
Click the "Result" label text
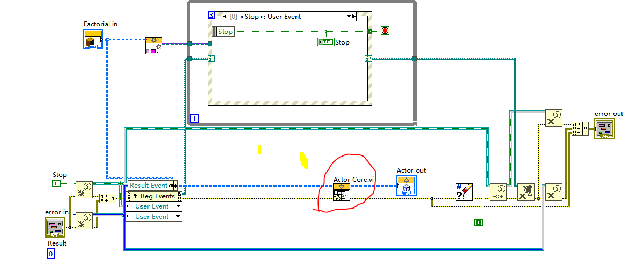57,243
